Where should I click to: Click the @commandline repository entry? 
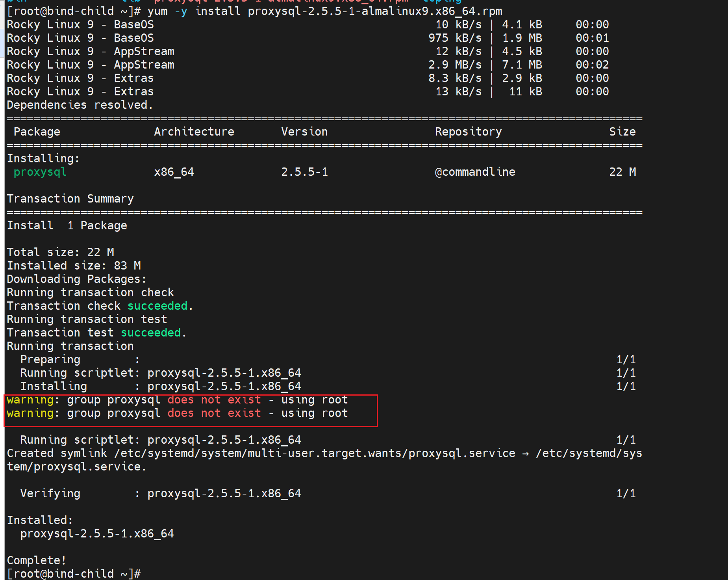click(475, 172)
